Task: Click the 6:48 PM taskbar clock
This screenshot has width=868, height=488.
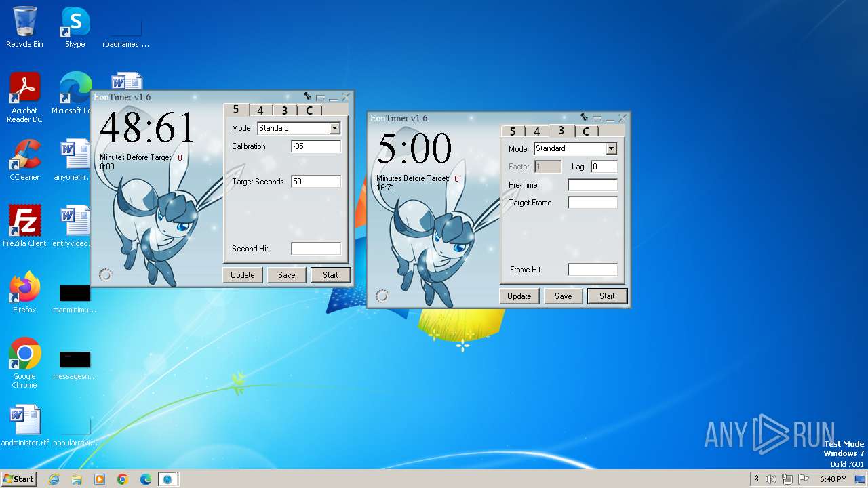Action: [833, 479]
